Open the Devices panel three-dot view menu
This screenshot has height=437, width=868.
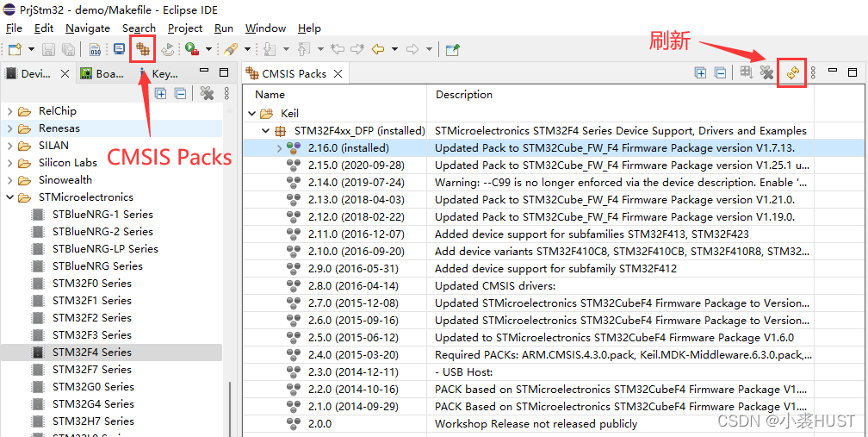226,93
